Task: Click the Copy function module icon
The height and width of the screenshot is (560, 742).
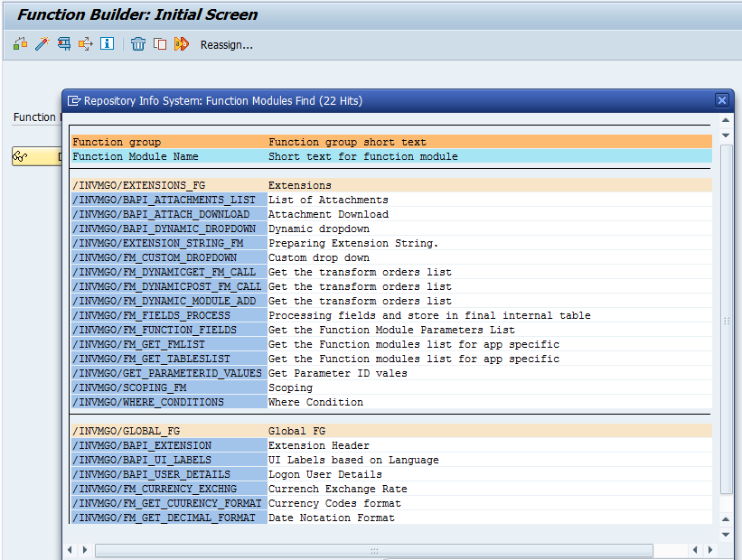Action: tap(160, 43)
